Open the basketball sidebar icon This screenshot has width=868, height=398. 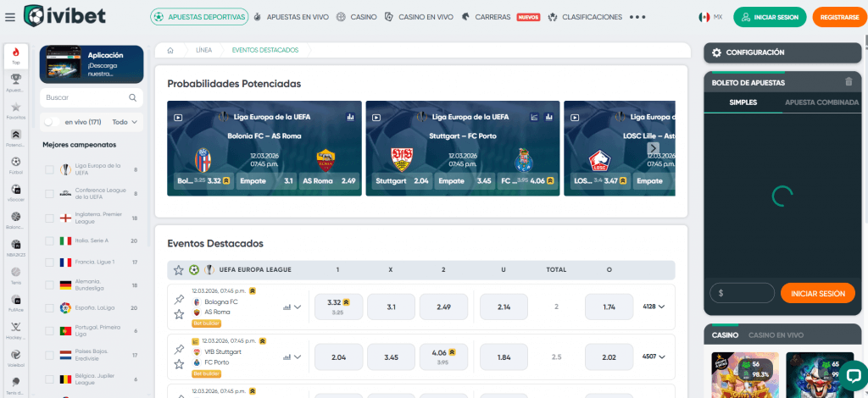tap(16, 218)
